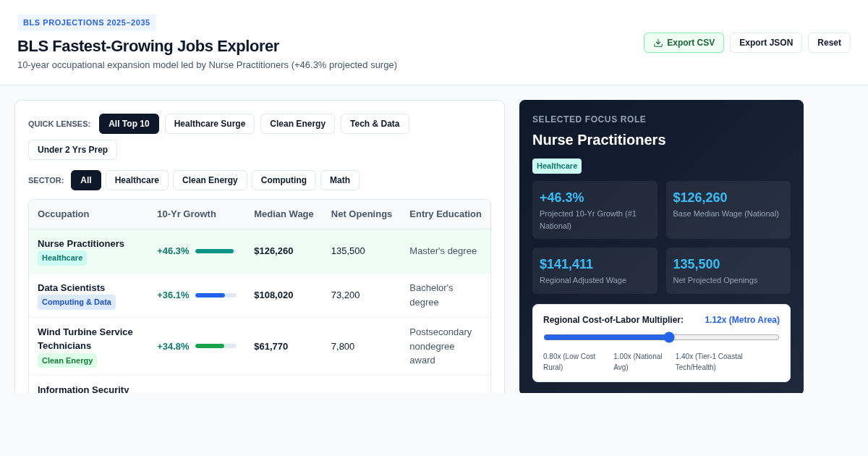
Task: Select the Tech & Data quick lens
Action: tap(375, 124)
